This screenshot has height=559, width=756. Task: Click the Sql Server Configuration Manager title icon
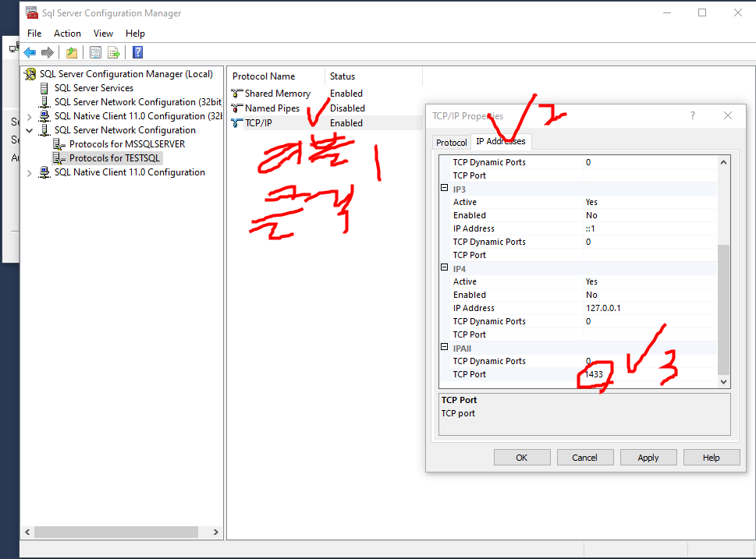(32, 12)
